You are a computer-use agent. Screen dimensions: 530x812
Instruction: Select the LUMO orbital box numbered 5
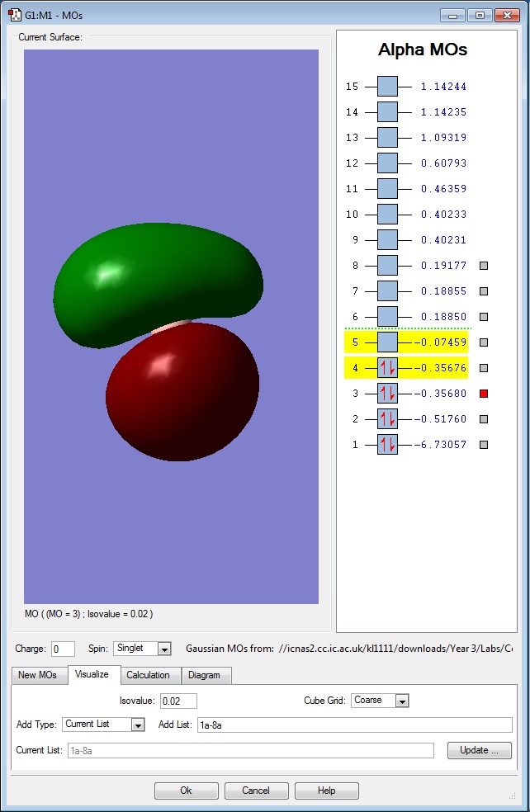click(x=387, y=342)
